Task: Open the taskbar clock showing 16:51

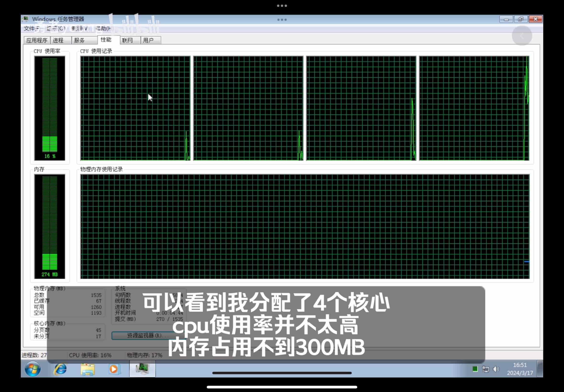Action: [520, 369]
